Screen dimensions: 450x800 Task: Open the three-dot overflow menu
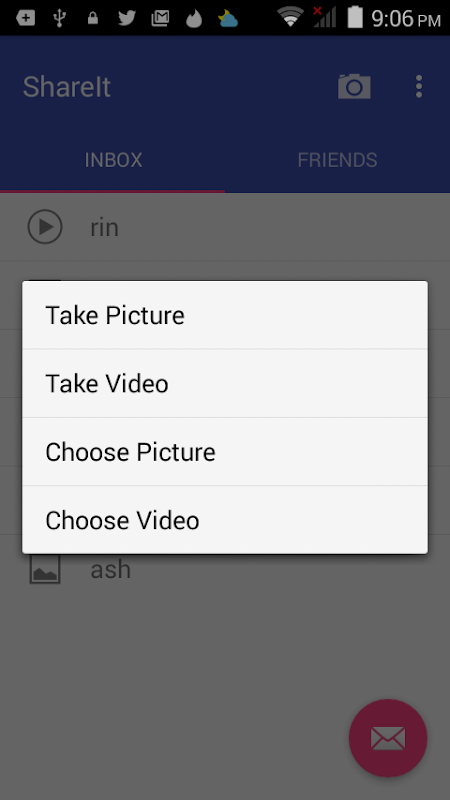(x=418, y=86)
